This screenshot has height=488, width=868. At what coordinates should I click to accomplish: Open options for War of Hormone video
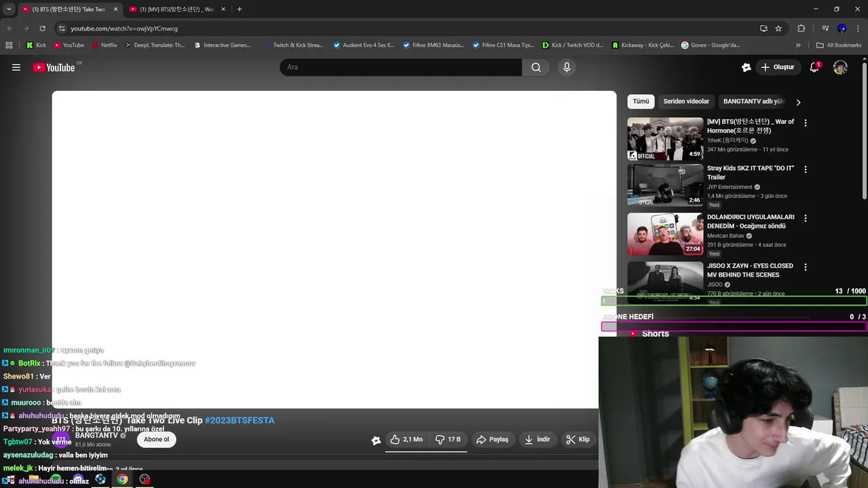click(x=805, y=123)
